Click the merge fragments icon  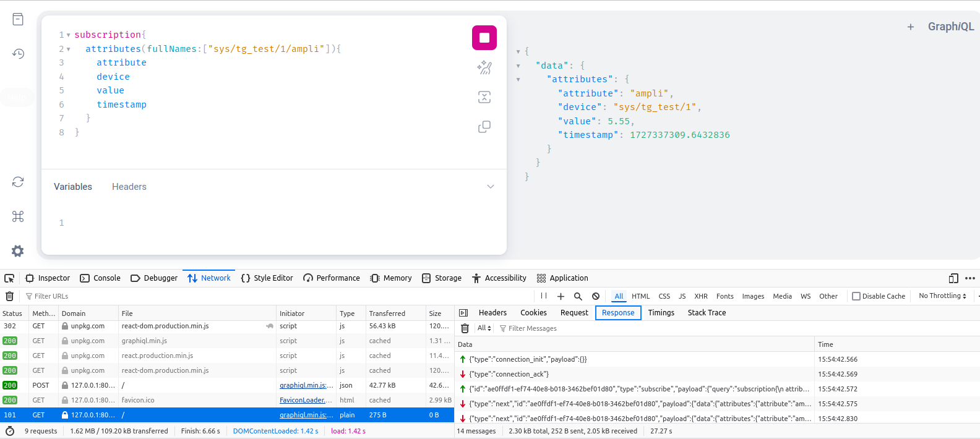pos(484,97)
